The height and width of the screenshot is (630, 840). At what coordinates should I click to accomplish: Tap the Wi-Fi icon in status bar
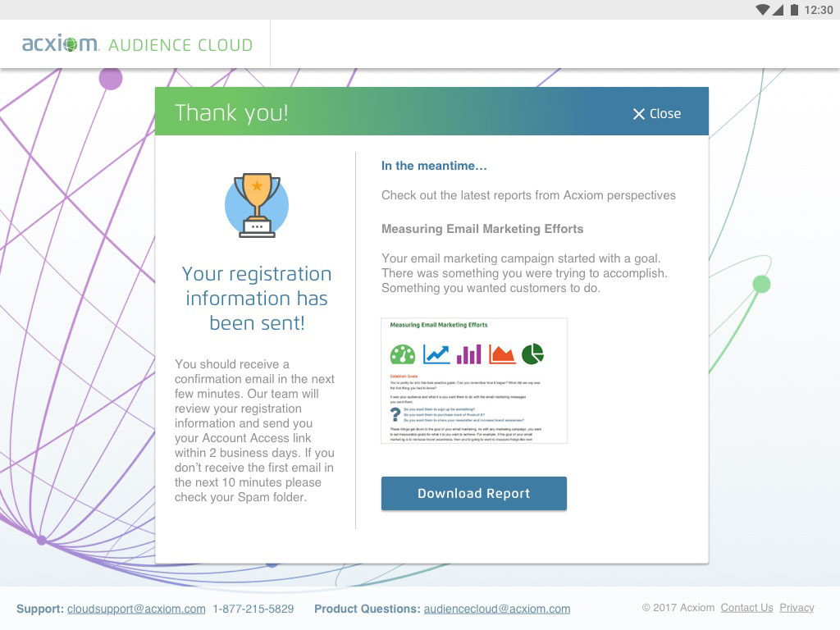pyautogui.click(x=763, y=10)
